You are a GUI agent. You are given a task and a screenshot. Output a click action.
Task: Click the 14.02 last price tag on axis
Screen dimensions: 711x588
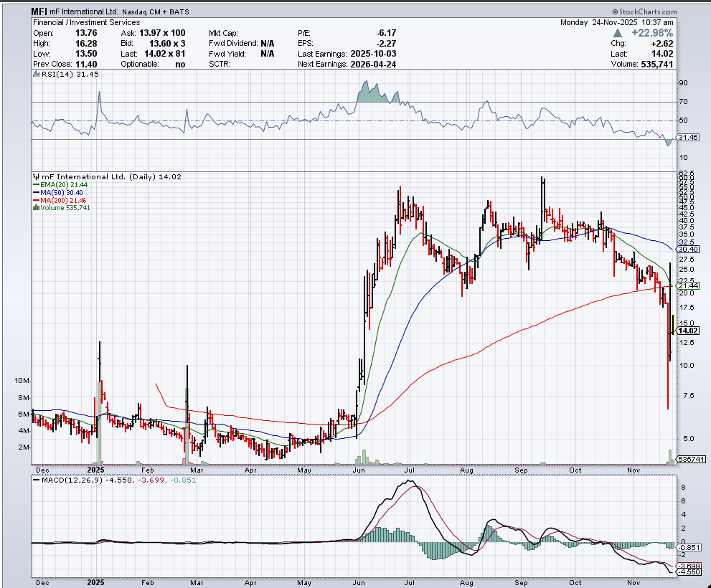[x=688, y=331]
